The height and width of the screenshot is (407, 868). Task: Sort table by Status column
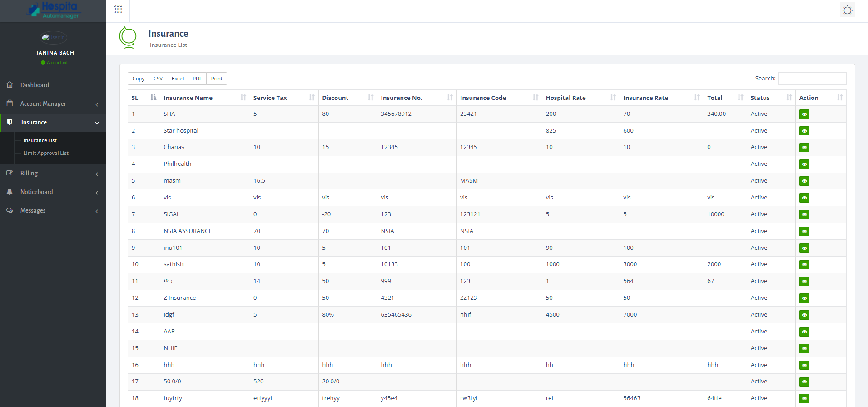coord(771,98)
